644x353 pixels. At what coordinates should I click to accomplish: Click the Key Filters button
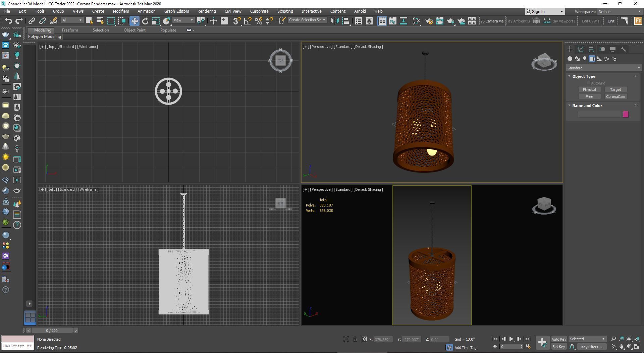pos(591,347)
